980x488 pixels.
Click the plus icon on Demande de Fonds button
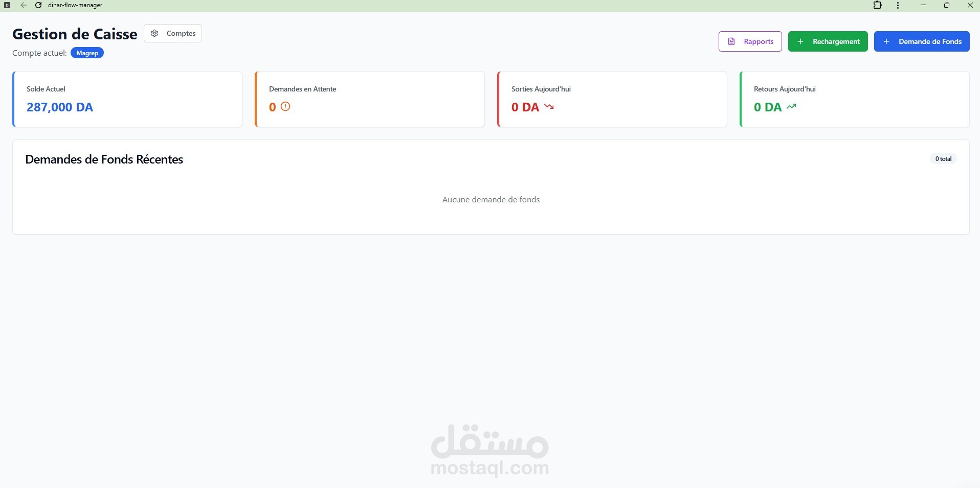click(x=887, y=41)
